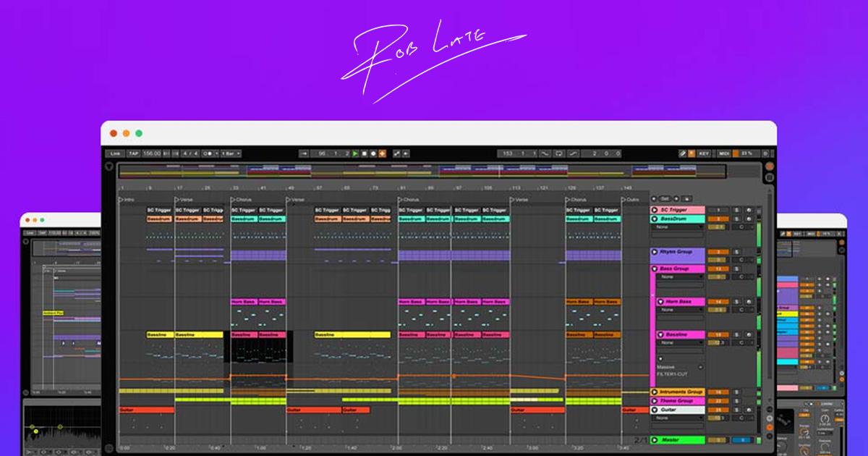Switch to KEY mapping mode

pos(703,153)
